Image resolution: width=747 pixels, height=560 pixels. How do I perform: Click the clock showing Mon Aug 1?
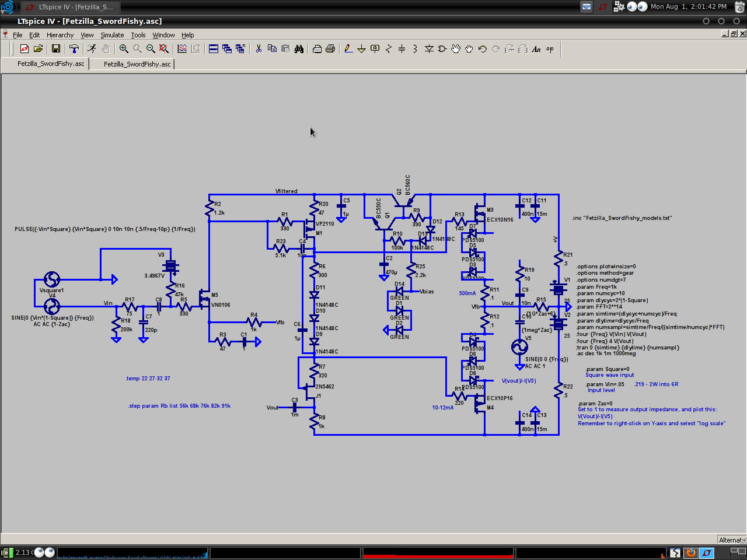(689, 6)
